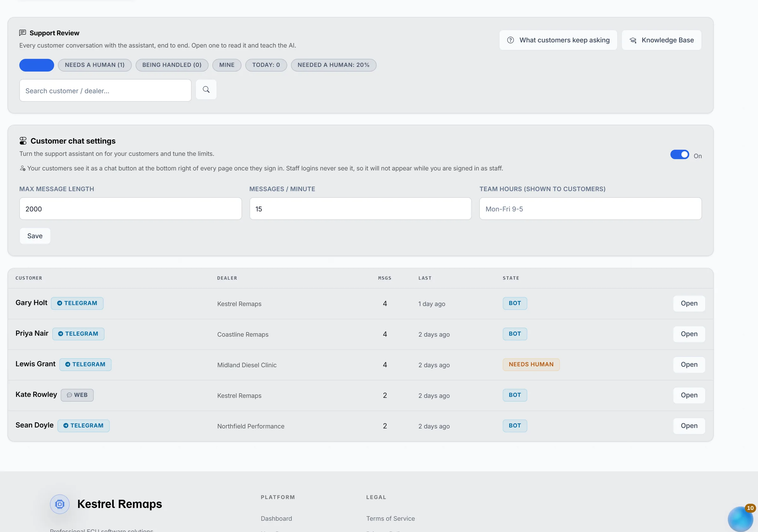Image resolution: width=758 pixels, height=532 pixels.
Task: Open the Terms of Service link
Action: [x=390, y=518]
